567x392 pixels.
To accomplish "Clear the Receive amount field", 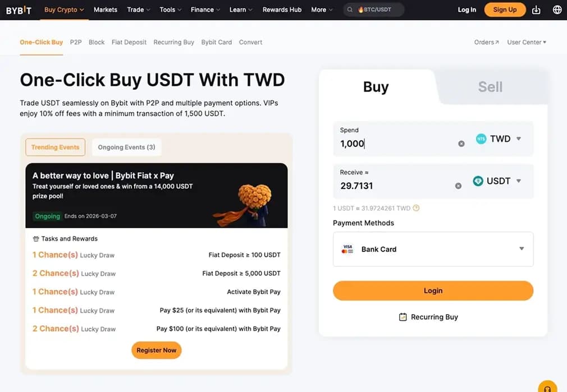I will 458,186.
